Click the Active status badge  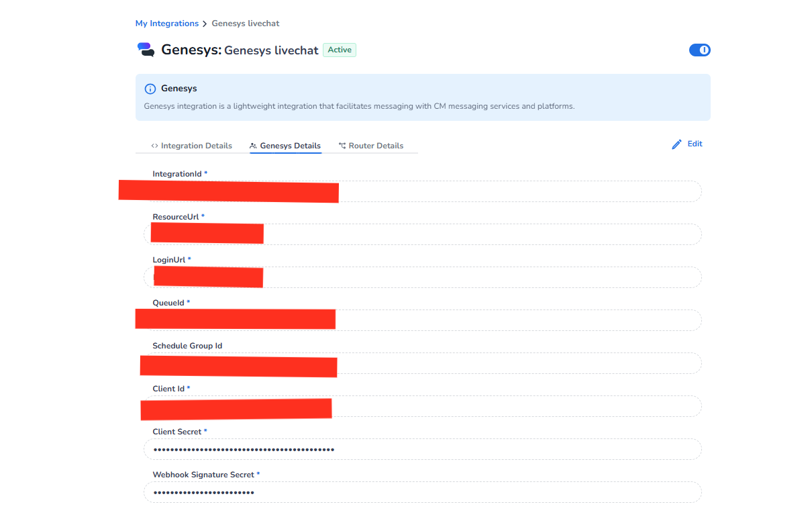pos(340,50)
